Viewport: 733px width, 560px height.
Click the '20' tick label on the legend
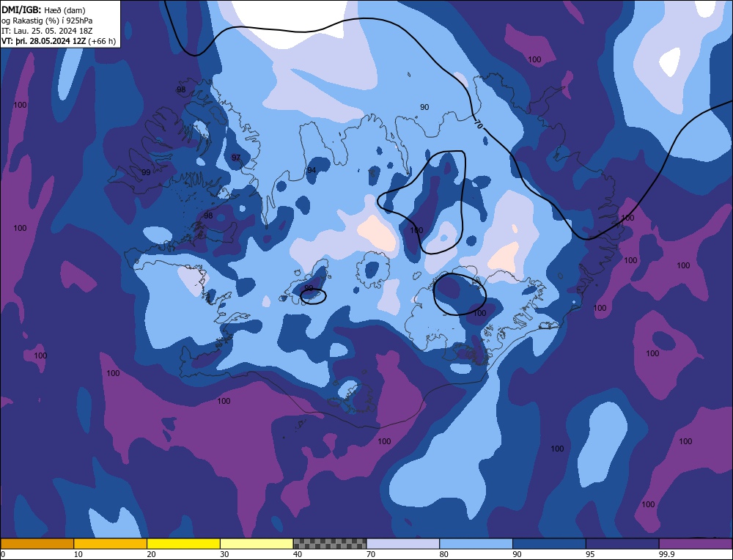pos(152,554)
